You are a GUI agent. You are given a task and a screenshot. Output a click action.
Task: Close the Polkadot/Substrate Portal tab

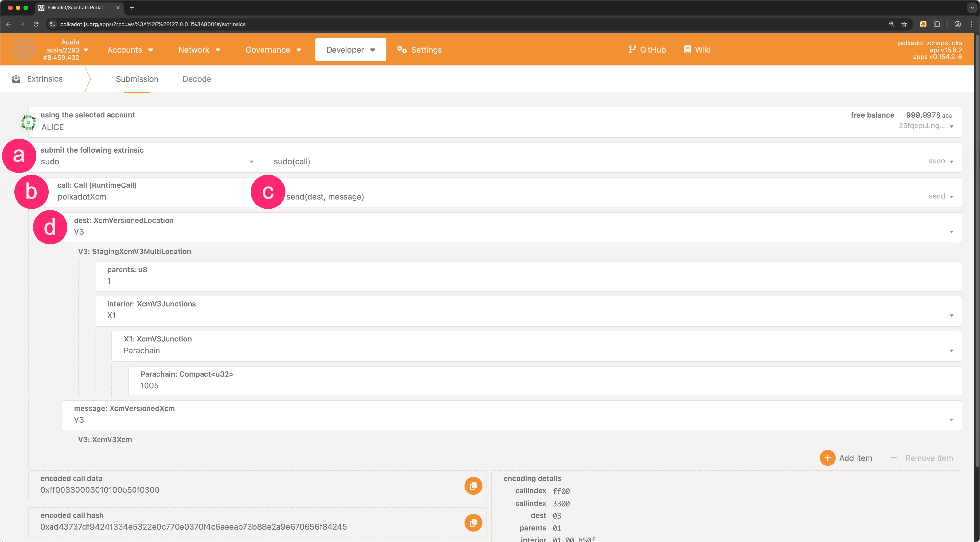118,7
